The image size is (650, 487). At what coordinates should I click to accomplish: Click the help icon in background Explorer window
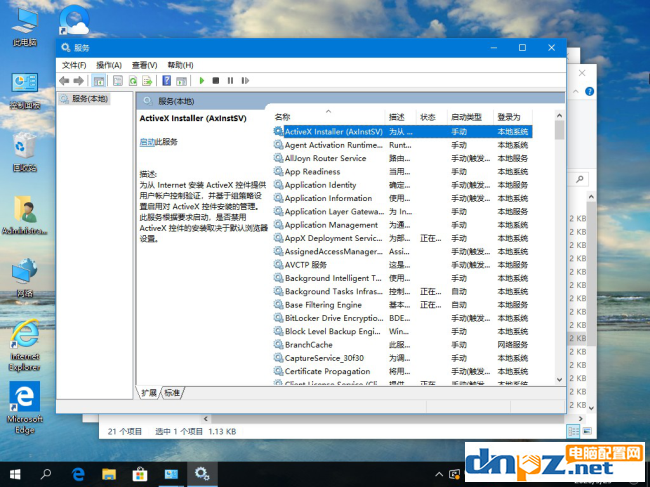click(589, 92)
